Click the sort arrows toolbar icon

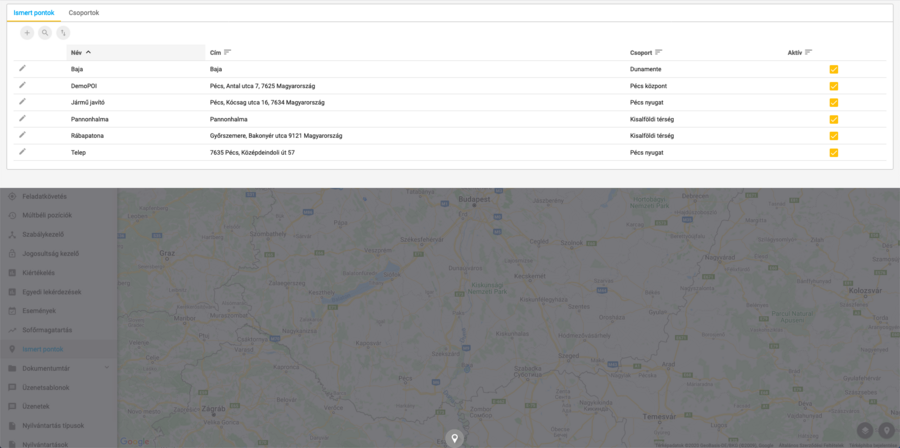(63, 33)
